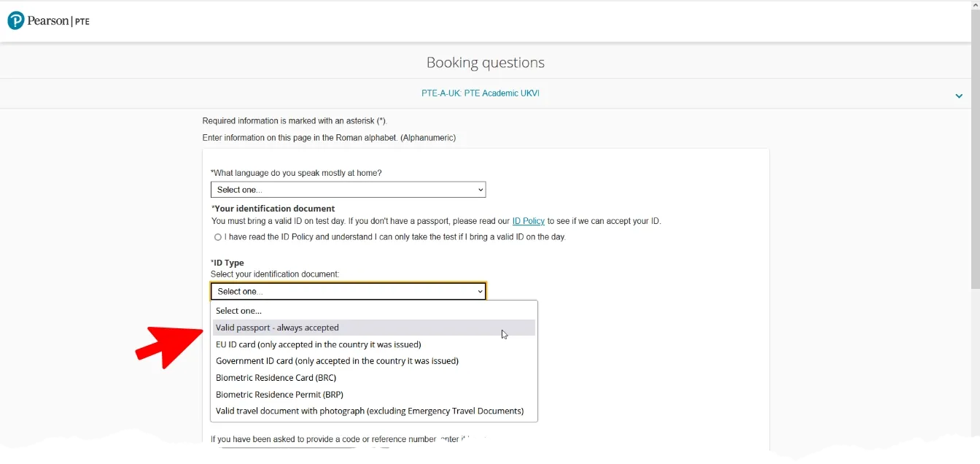Pick the Government ID card option
The height and width of the screenshot is (464, 980).
(x=337, y=361)
